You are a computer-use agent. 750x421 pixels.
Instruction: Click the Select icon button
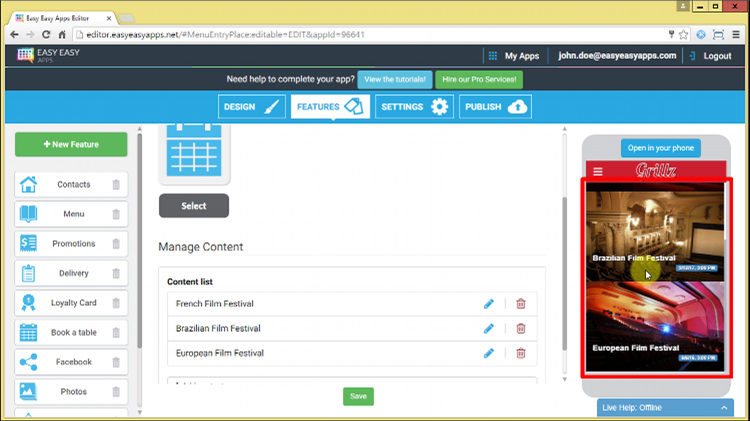(194, 206)
